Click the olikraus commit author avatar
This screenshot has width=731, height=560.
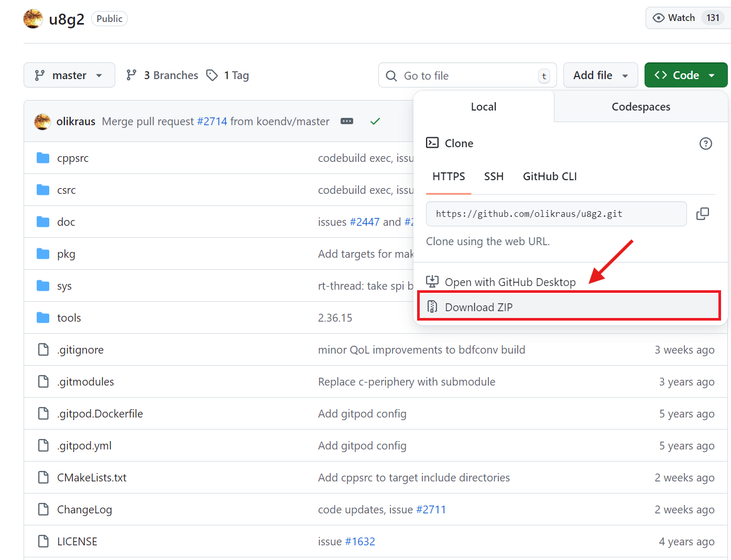point(42,122)
